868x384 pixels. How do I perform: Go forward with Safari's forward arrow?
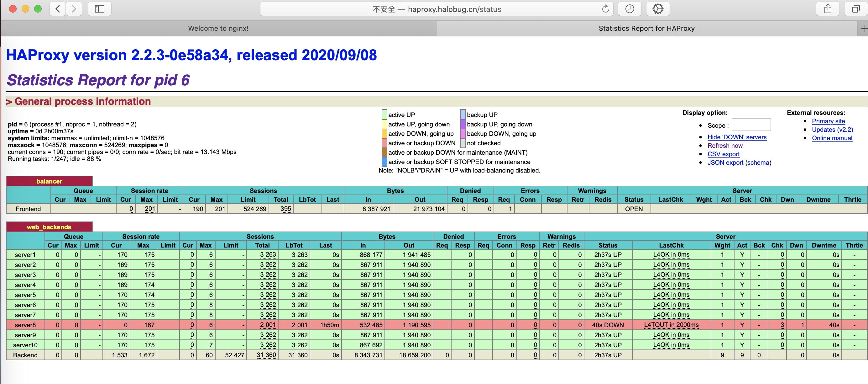tap(74, 9)
